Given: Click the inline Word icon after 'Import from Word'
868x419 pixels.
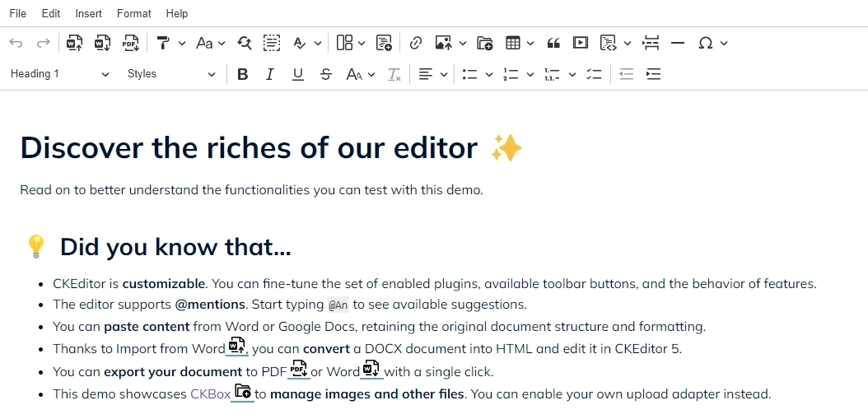Looking at the screenshot, I should pyautogui.click(x=236, y=346).
